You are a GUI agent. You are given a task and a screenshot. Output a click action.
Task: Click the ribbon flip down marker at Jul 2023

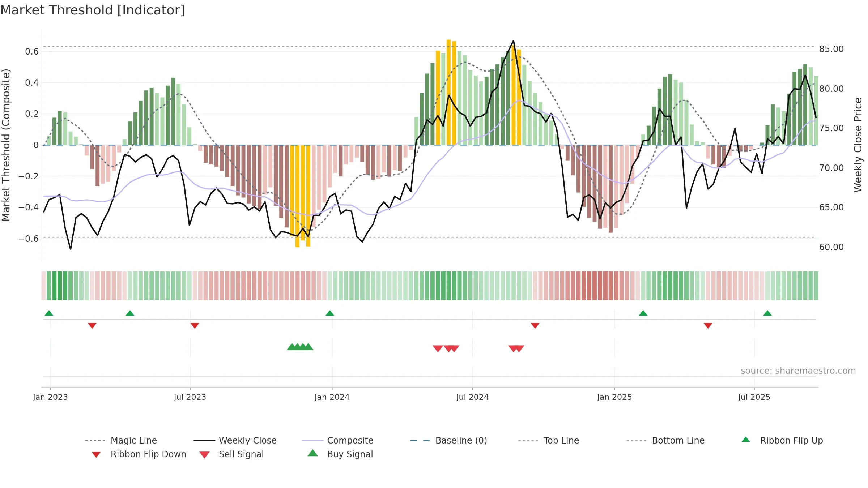click(x=195, y=326)
